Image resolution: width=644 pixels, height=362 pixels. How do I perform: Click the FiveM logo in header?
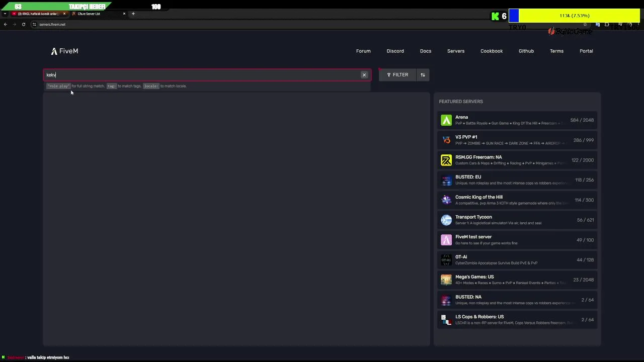64,51
